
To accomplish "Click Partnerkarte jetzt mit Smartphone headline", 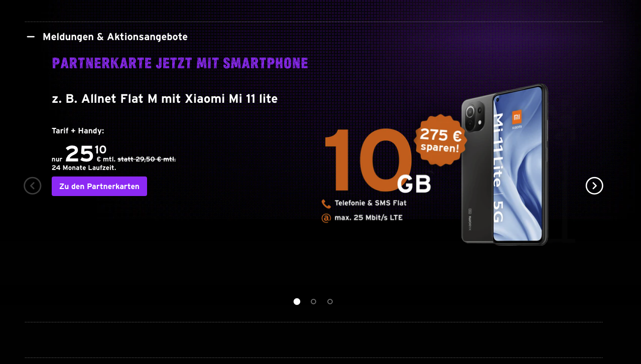I will point(180,64).
